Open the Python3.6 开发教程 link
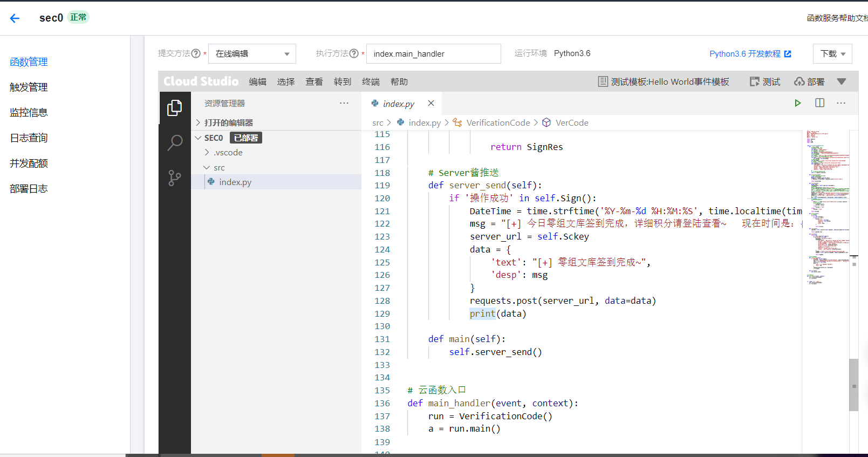The width and height of the screenshot is (868, 457). [750, 54]
